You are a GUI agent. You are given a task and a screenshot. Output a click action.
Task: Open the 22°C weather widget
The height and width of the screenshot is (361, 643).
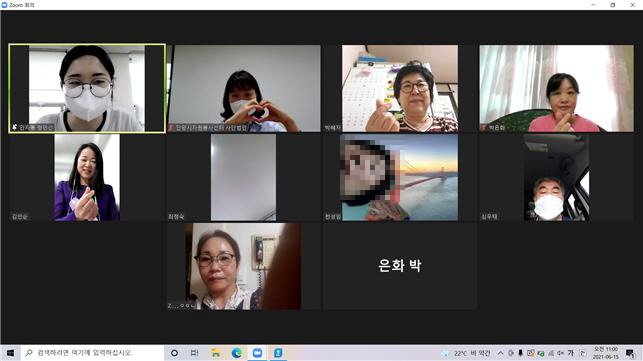tap(466, 353)
